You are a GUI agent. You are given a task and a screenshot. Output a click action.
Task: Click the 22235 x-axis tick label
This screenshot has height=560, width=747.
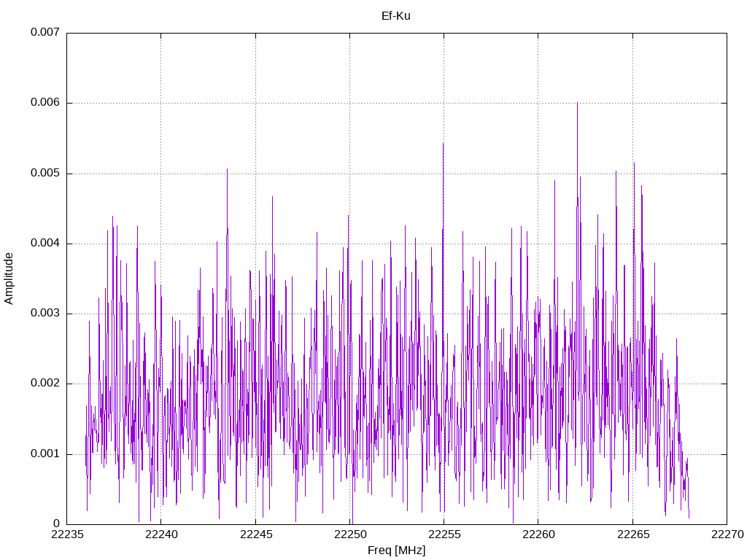click(x=67, y=534)
